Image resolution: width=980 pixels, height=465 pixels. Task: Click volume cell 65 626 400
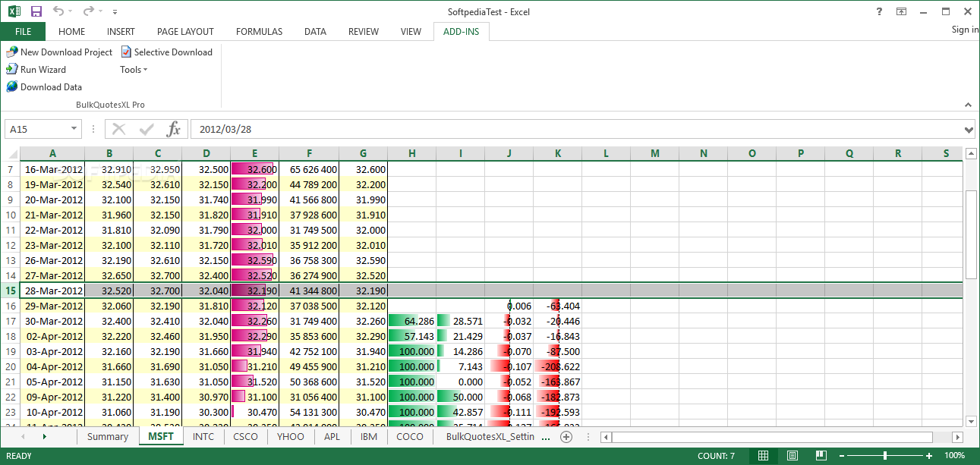(x=309, y=169)
